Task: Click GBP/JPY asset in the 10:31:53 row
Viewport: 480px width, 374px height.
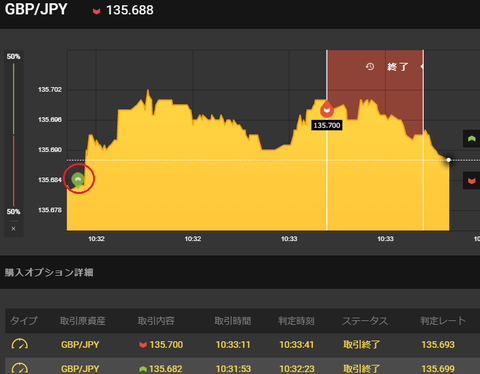Action: [80, 369]
